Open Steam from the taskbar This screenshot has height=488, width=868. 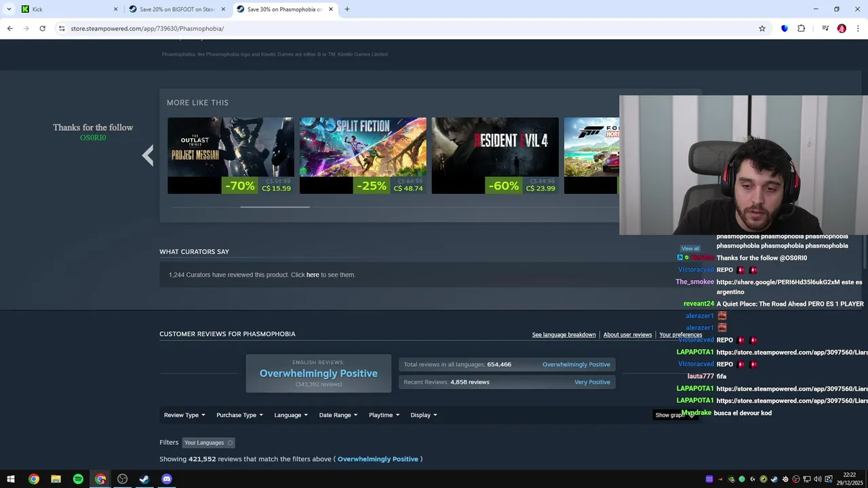tap(144, 479)
